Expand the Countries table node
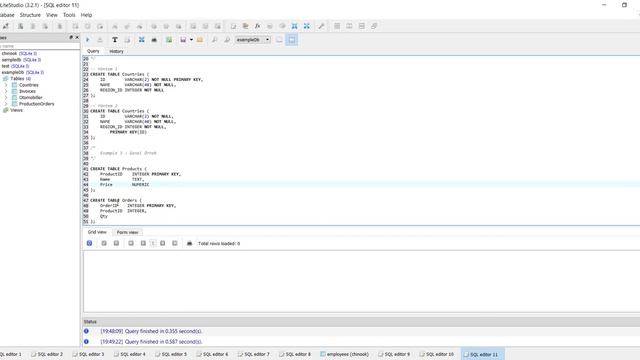This screenshot has height=360, width=640. 6,85
